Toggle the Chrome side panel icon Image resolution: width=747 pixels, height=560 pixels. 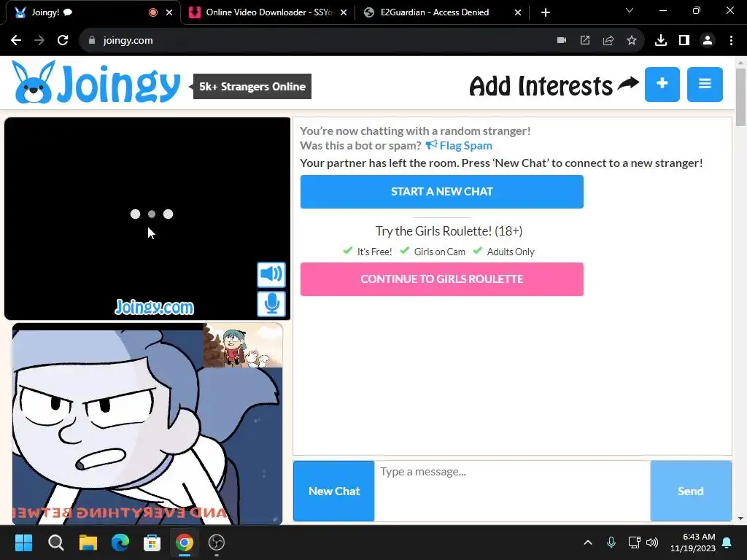coord(684,41)
